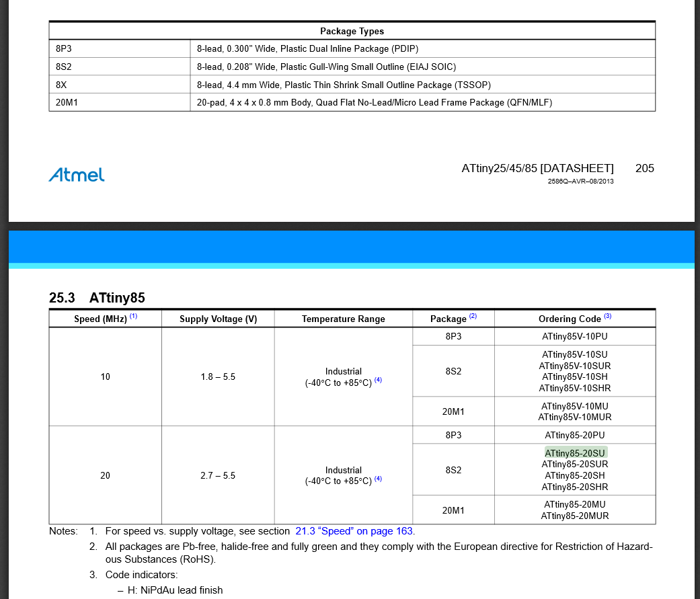This screenshot has height=599, width=700.
Task: Click the 'Supply Voltage (V)' column header
Action: click(x=219, y=319)
